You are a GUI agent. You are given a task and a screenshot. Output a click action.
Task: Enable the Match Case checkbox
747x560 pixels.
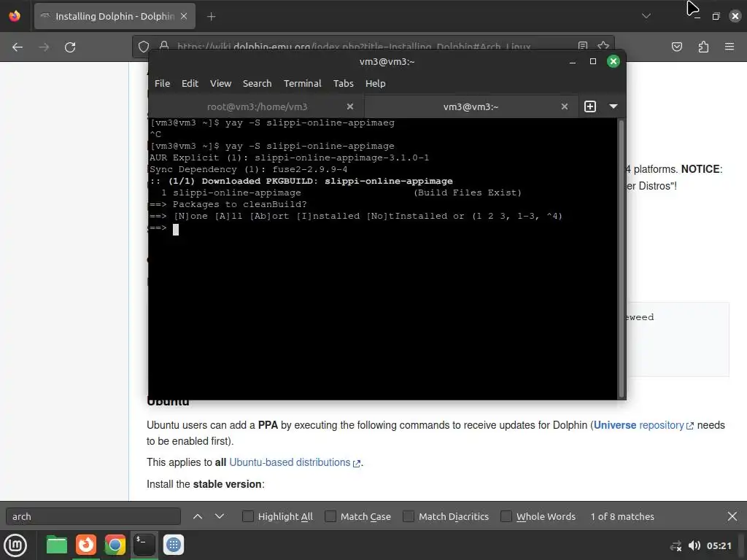[330, 516]
